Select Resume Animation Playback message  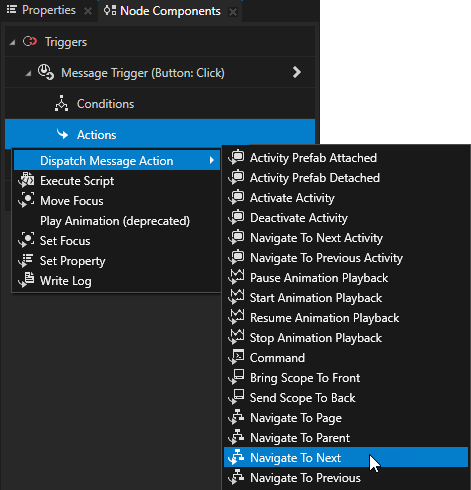[x=346, y=318]
